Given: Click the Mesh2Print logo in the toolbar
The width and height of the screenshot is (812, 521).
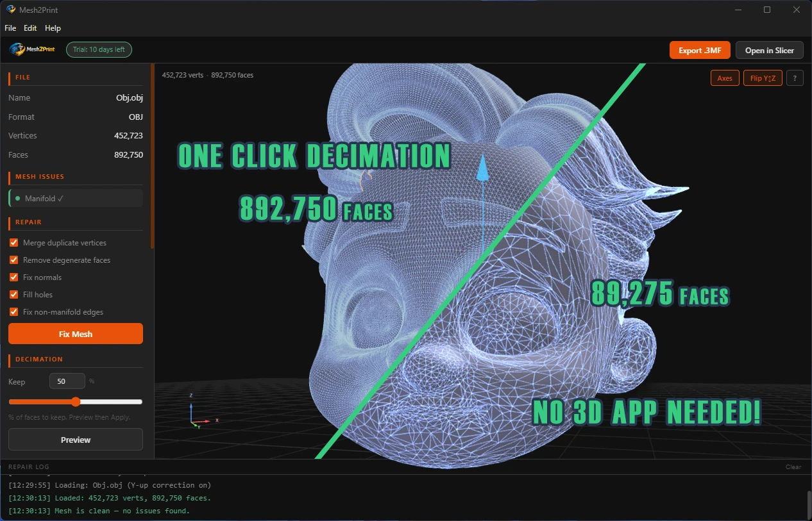Looking at the screenshot, I should [x=32, y=49].
